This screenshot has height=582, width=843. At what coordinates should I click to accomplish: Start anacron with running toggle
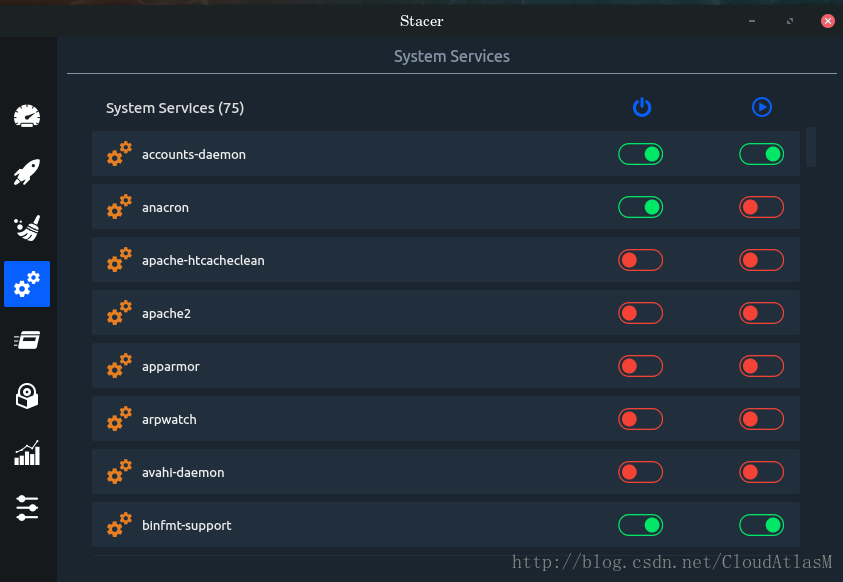click(x=761, y=207)
